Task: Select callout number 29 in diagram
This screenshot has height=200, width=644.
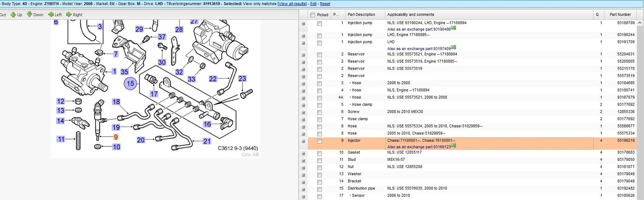Action: pyautogui.click(x=139, y=29)
